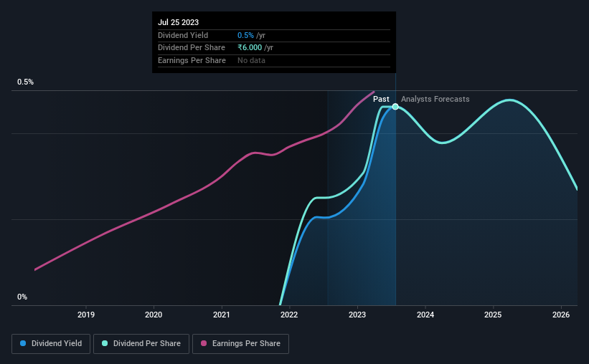Click the blue Dividend Yield legend dot
This screenshot has width=589, height=364.
[23, 343]
